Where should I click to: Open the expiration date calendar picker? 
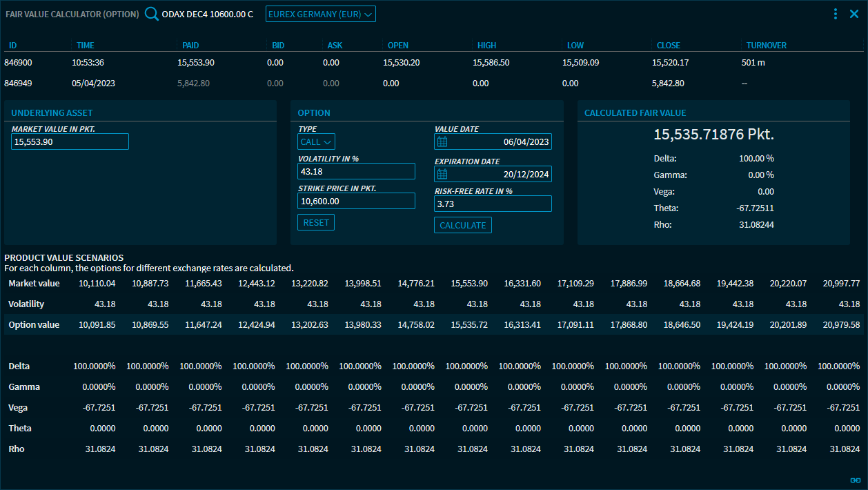pos(443,174)
